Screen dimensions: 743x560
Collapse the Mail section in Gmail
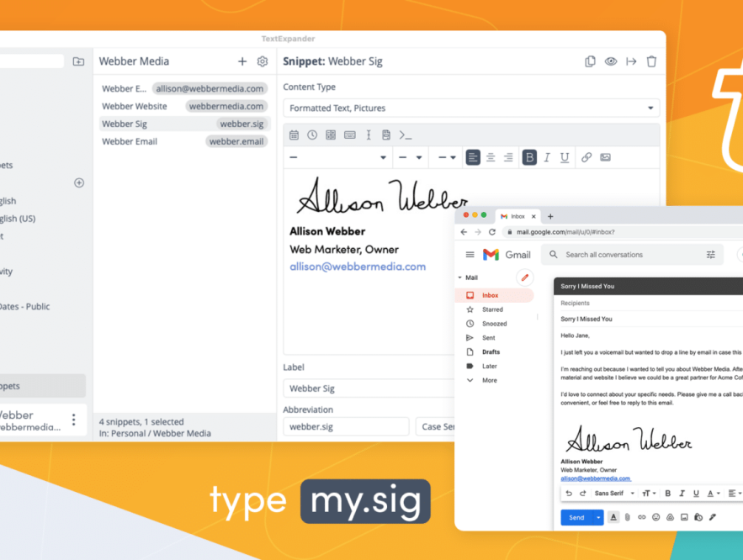point(459,277)
